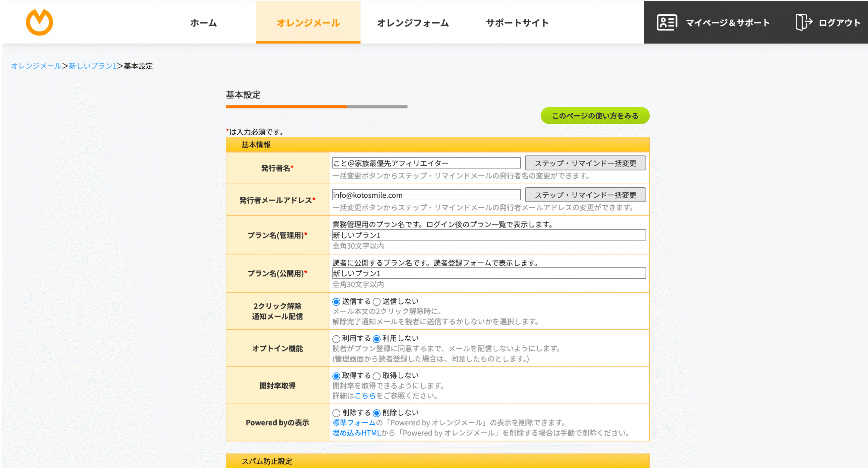Focus the 発行者名 input field

click(x=426, y=163)
